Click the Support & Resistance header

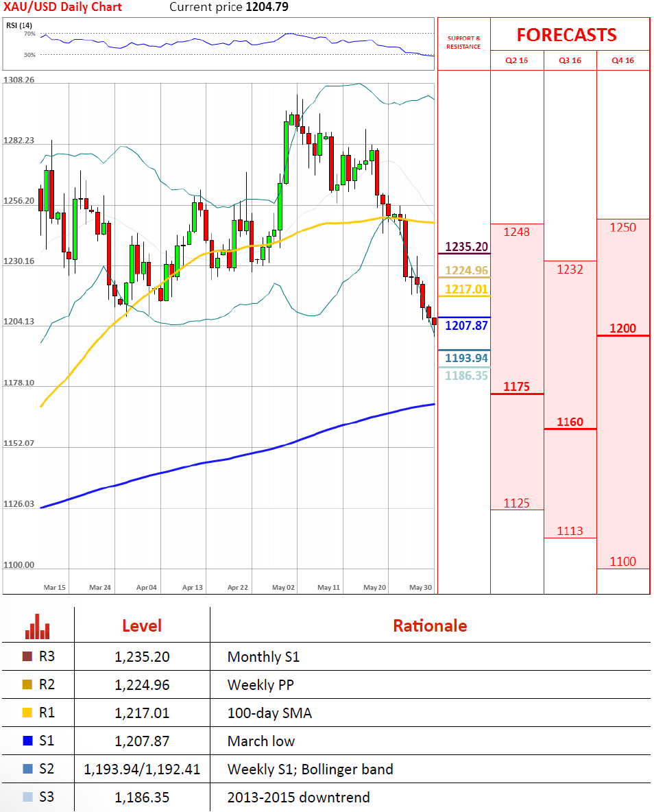click(463, 43)
